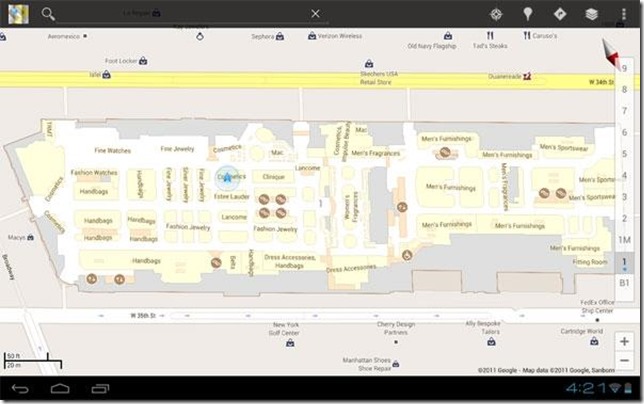The height and width of the screenshot is (404, 644).
Task: Zoom in with the plus button
Action: coord(624,341)
